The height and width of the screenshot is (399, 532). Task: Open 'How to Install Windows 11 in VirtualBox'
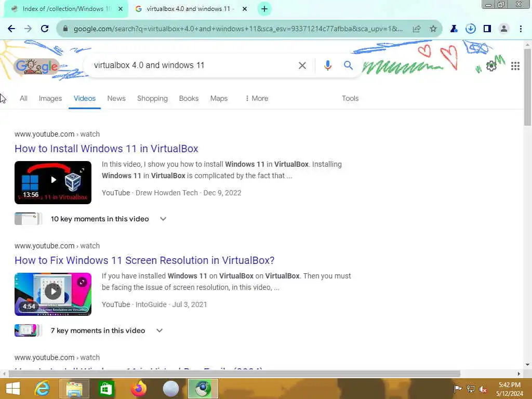(106, 149)
